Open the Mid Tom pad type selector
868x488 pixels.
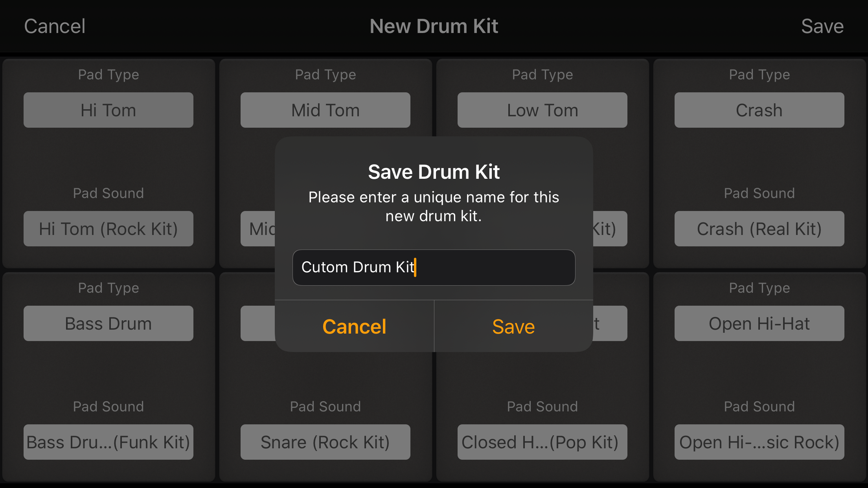(x=325, y=110)
